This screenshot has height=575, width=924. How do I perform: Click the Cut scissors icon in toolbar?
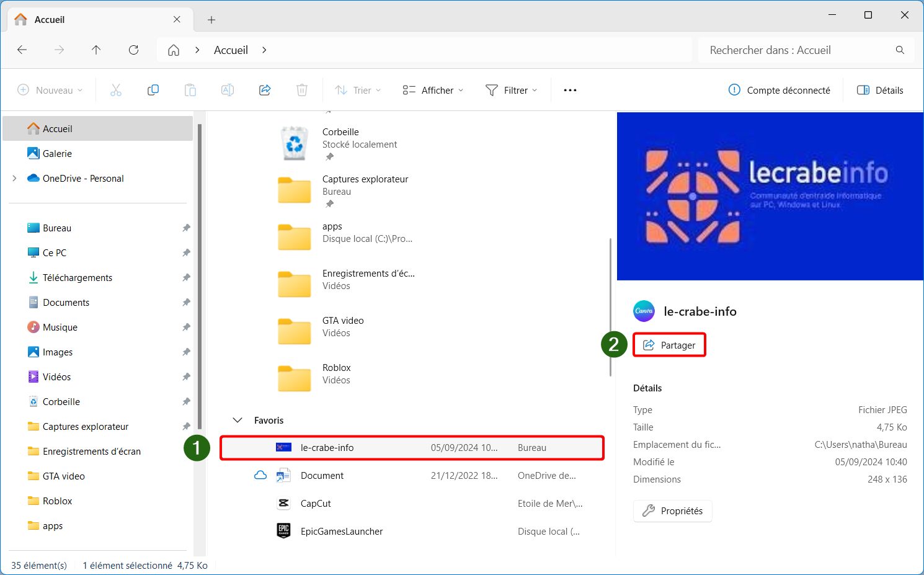[x=116, y=90]
